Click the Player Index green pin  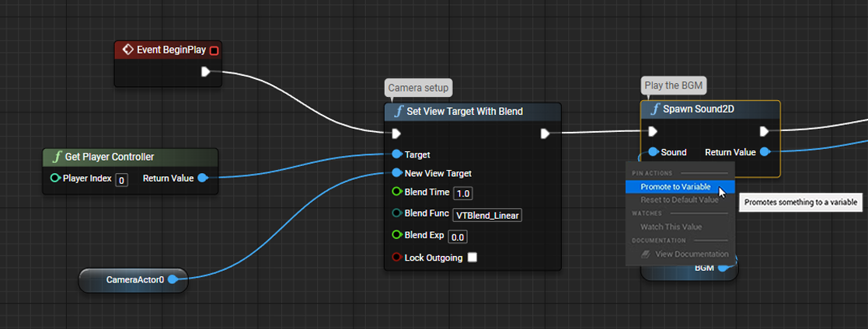pos(55,178)
